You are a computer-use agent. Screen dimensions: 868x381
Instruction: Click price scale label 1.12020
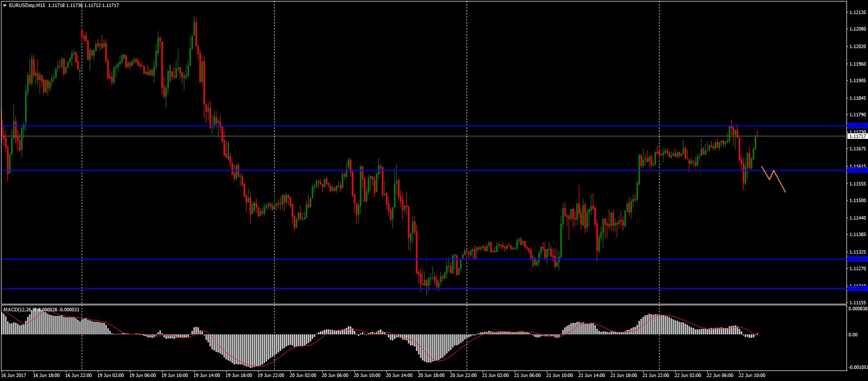[858, 47]
